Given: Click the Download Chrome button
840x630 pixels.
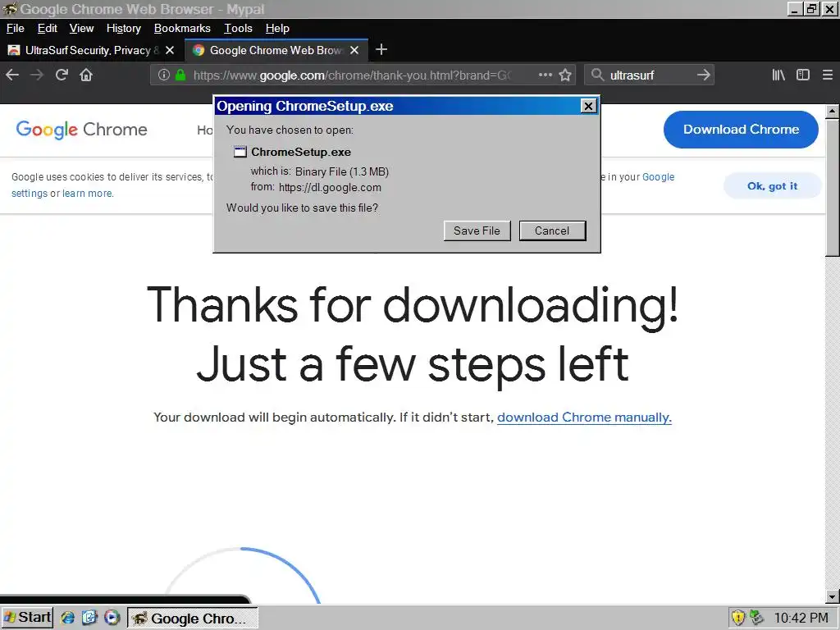Looking at the screenshot, I should coord(741,130).
